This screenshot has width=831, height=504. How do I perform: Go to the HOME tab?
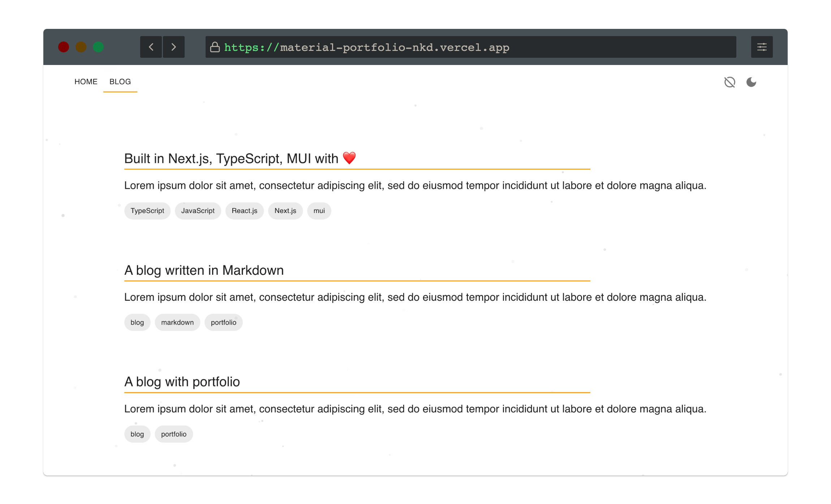(x=86, y=82)
